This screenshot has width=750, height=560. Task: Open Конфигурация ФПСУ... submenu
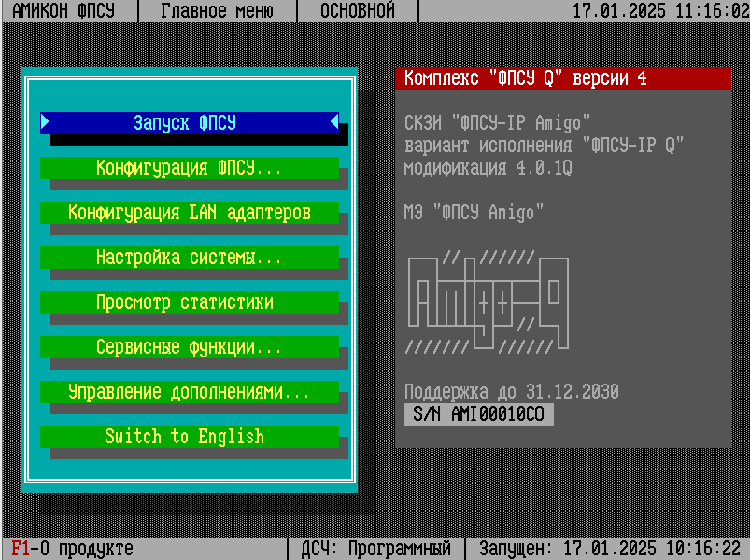point(190,168)
